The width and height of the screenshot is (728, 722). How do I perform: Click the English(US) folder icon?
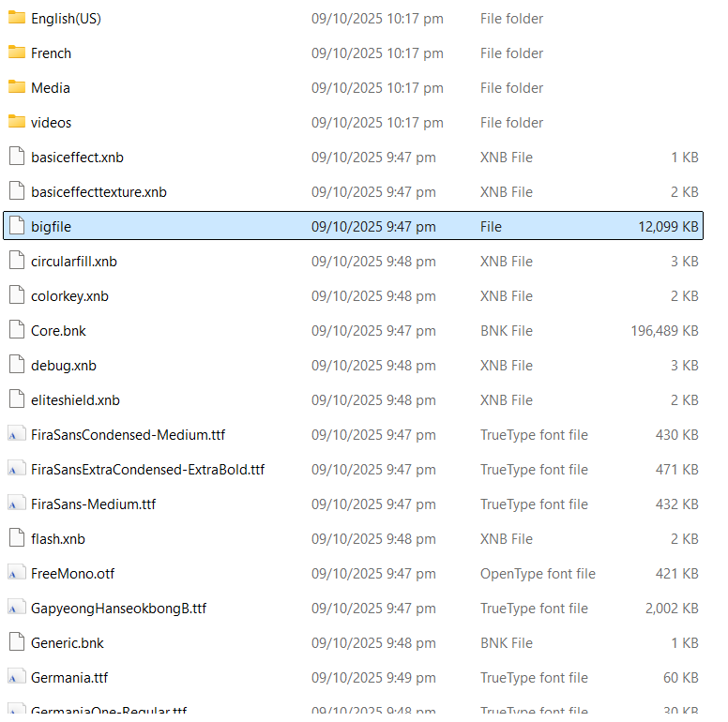(16, 18)
